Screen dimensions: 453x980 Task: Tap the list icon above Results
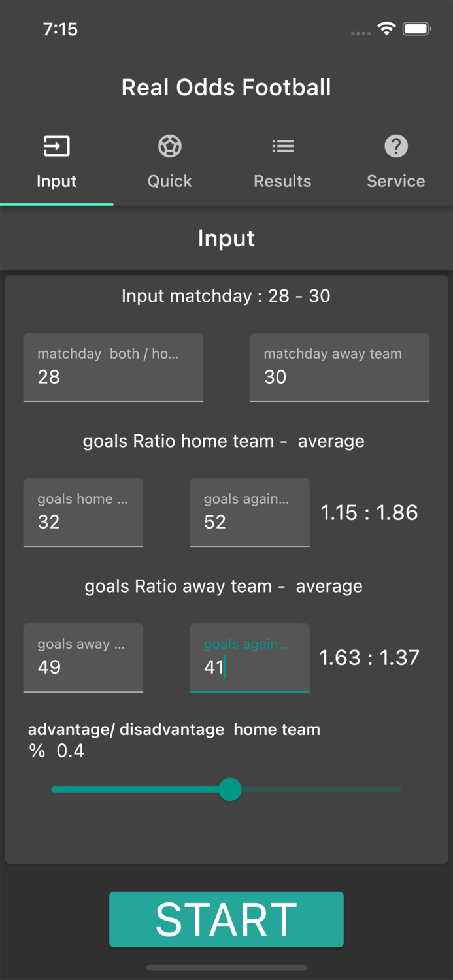coord(282,146)
